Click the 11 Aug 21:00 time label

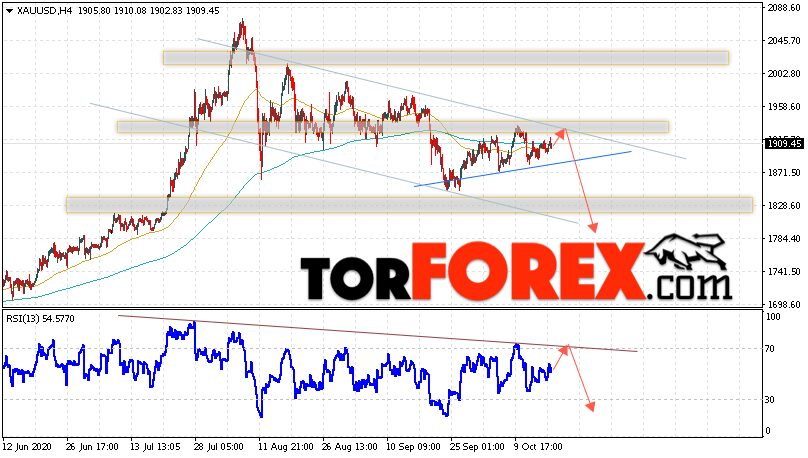click(285, 446)
